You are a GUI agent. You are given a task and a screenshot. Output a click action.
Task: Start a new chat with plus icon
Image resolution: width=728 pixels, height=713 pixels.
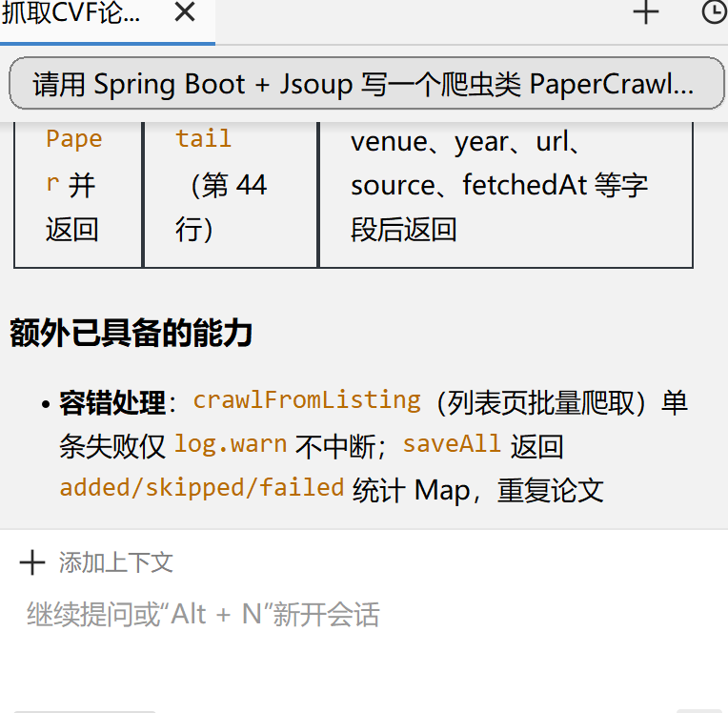coord(646,12)
